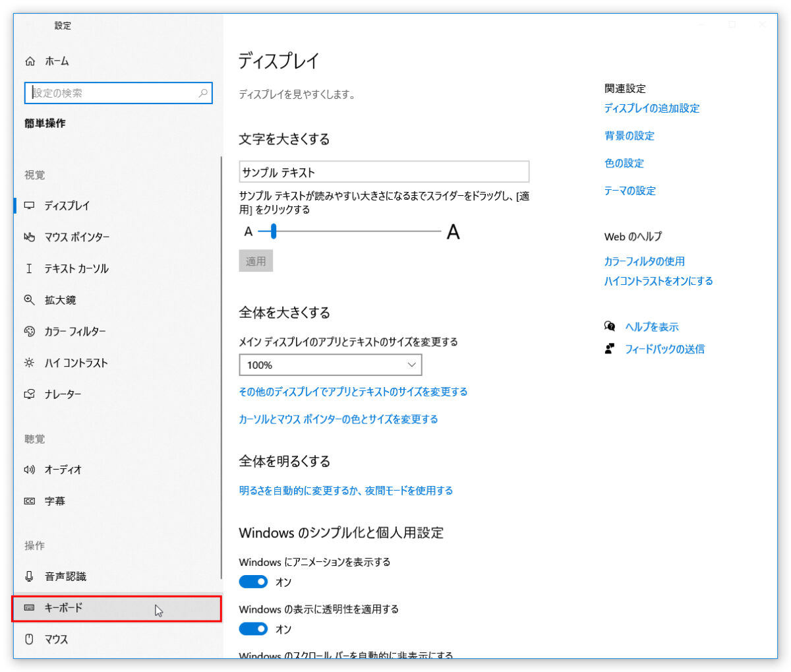Click the 音声認識 microphone icon

point(29,576)
